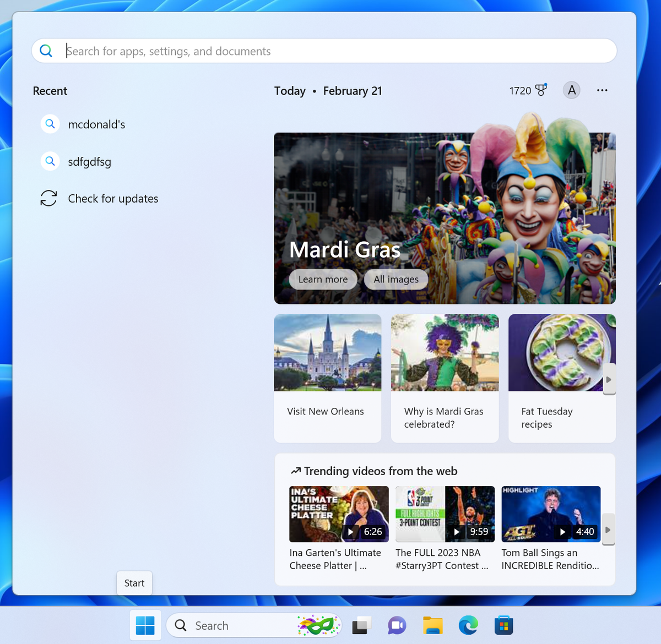Click the search input field
This screenshot has width=661, height=644.
(220, 51)
